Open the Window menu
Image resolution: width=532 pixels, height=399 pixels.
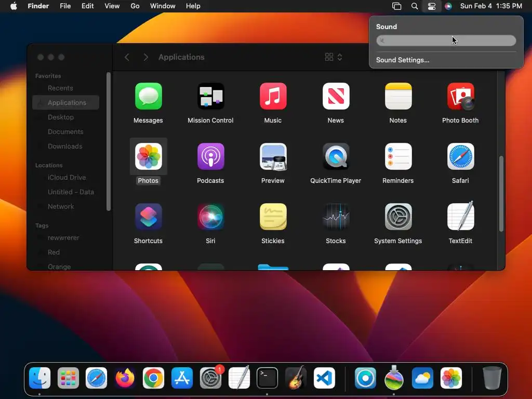(163, 6)
